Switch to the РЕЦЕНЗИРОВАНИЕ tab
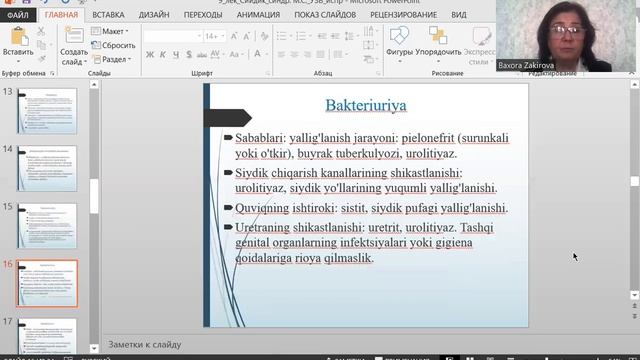The image size is (640, 360). click(x=403, y=15)
